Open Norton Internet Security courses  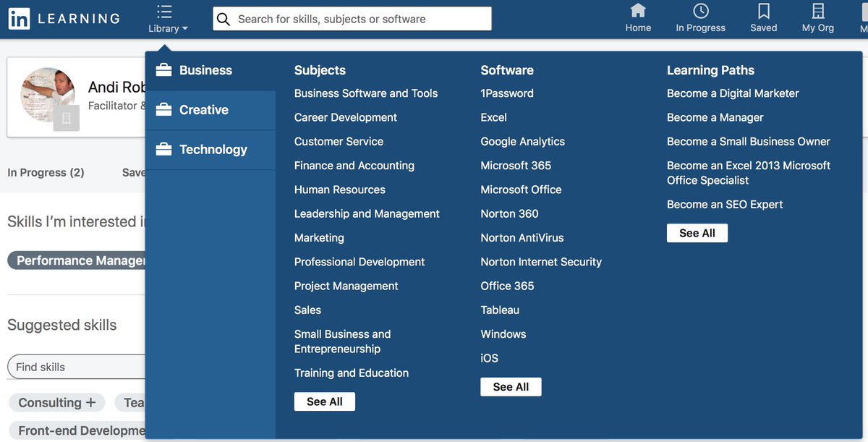pos(541,262)
